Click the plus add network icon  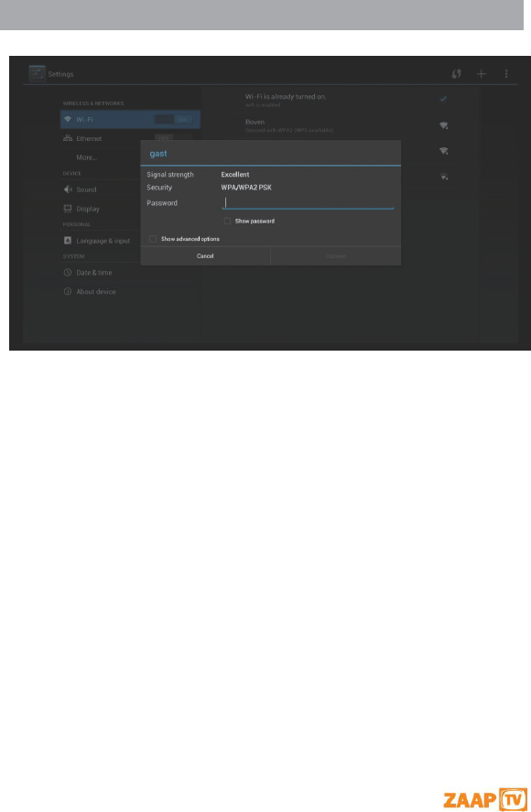(x=482, y=74)
